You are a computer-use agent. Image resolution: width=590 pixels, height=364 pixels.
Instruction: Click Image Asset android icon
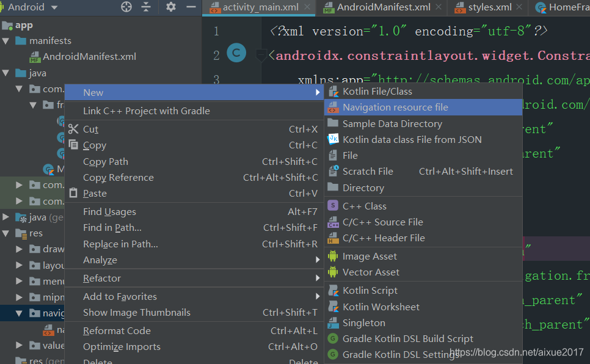click(x=333, y=256)
